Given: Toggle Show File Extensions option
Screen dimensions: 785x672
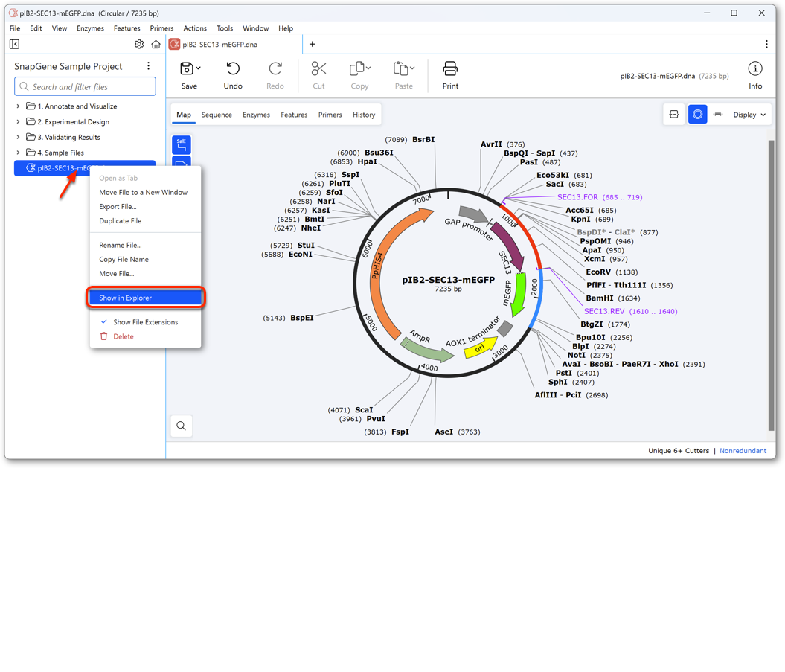Looking at the screenshot, I should click(145, 322).
